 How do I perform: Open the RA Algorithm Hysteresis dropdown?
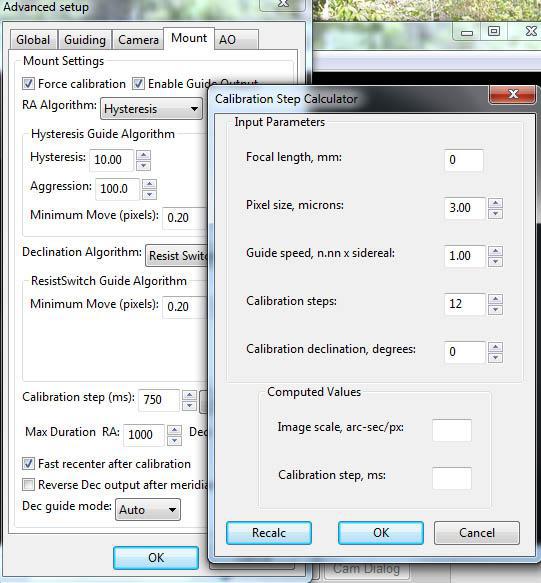point(151,109)
